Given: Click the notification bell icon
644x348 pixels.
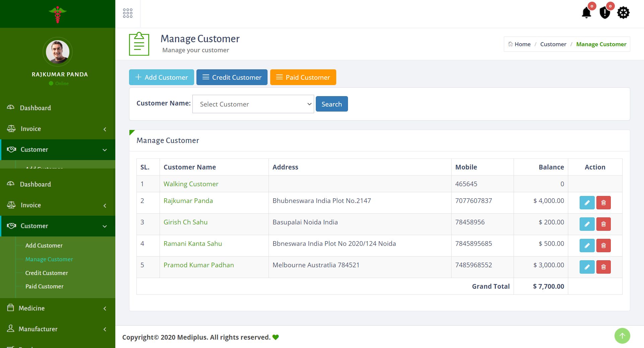Looking at the screenshot, I should pos(586,13).
